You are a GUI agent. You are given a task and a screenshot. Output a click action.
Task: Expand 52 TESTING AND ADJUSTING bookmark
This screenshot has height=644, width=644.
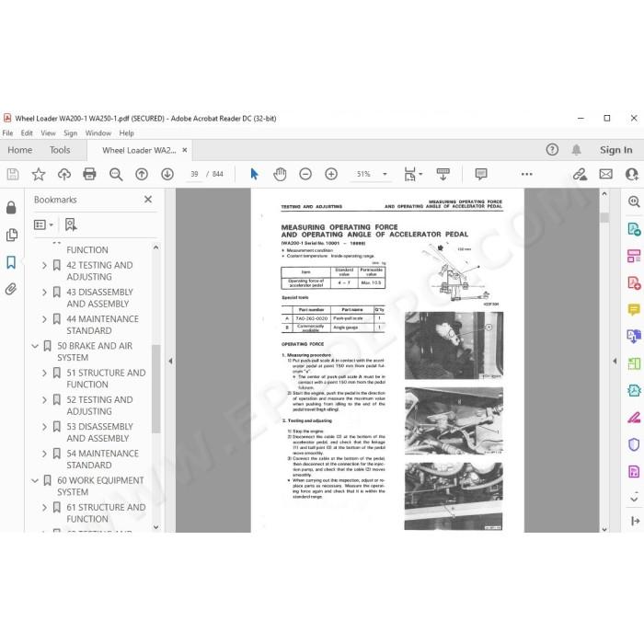tap(44, 400)
